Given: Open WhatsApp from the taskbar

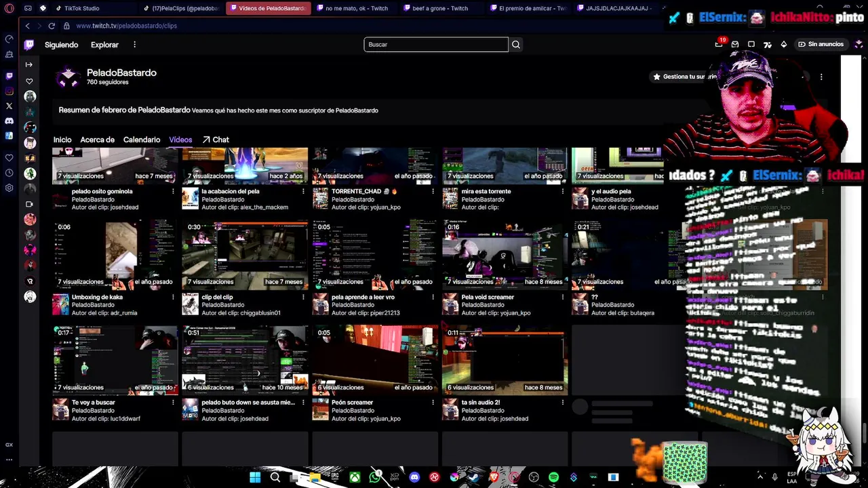Looking at the screenshot, I should 375,477.
